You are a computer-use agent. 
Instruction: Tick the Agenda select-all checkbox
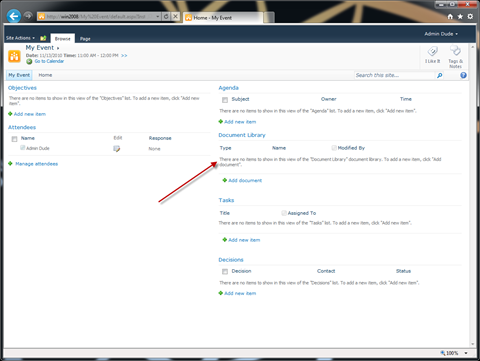click(225, 100)
